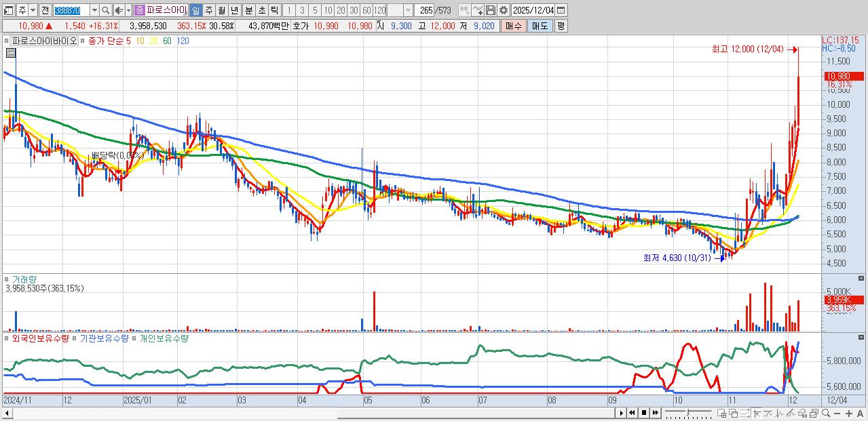The height and width of the screenshot is (421, 868).
Task: Select the 10 interval preset
Action: point(328,11)
